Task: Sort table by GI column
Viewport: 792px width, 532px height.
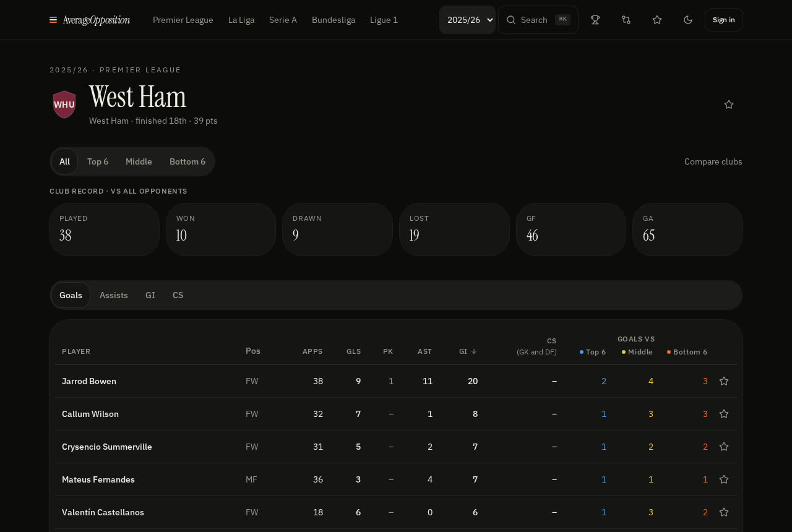Action: (x=468, y=351)
